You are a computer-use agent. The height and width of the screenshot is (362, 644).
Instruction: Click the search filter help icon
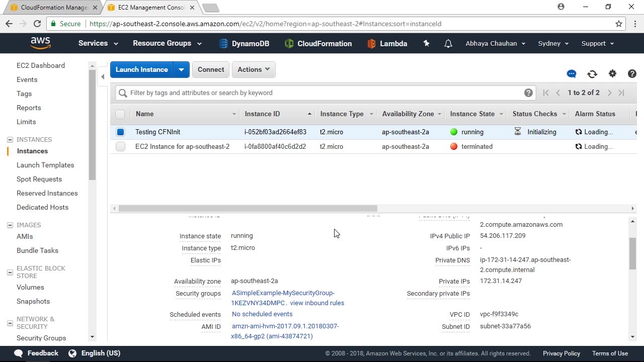528,93
